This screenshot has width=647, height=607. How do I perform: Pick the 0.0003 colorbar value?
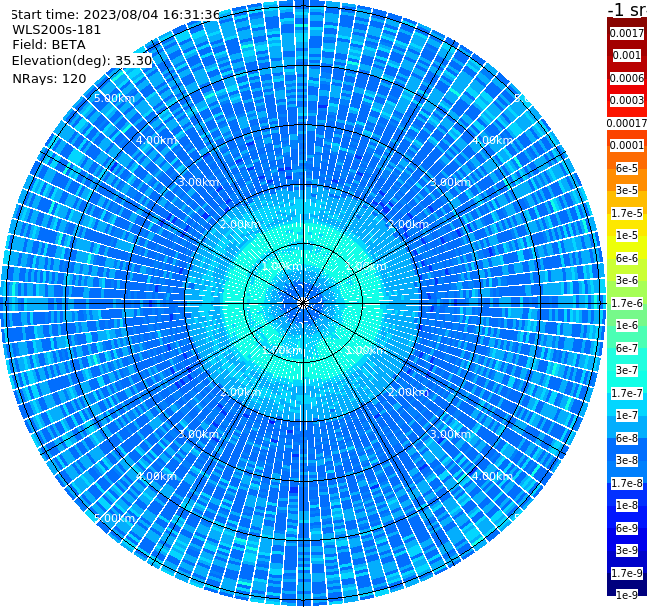[627, 101]
